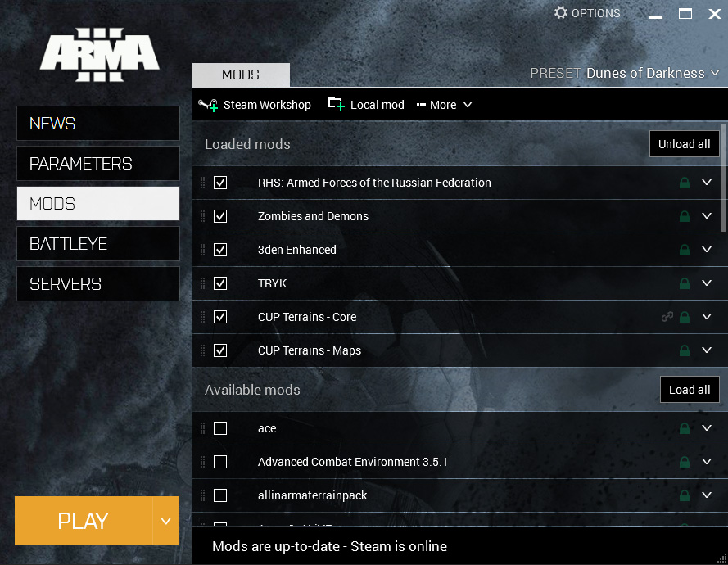Click the Local mod folder icon

pos(336,104)
